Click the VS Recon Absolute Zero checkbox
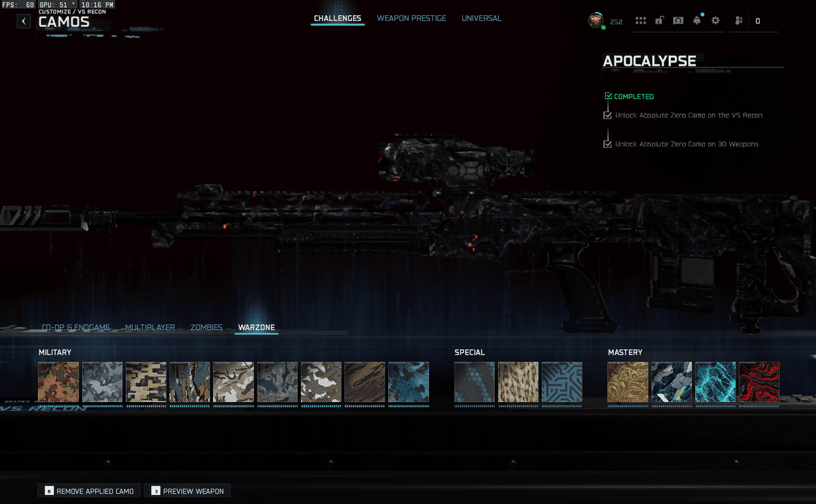Viewport: 816px width, 504px height. point(608,115)
